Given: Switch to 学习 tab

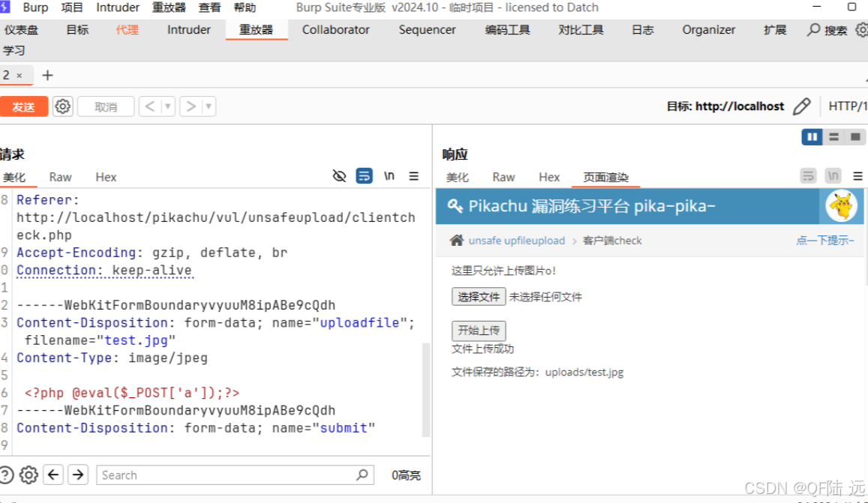Looking at the screenshot, I should click(x=14, y=50).
